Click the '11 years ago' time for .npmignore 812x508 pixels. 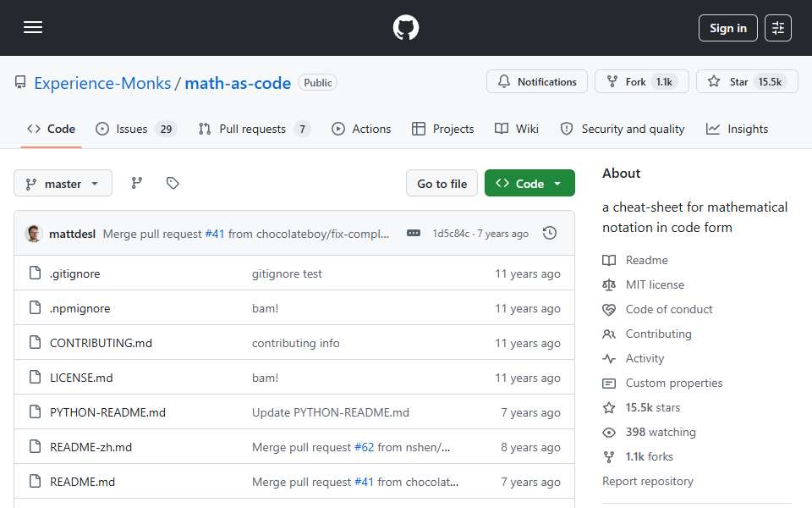[527, 308]
